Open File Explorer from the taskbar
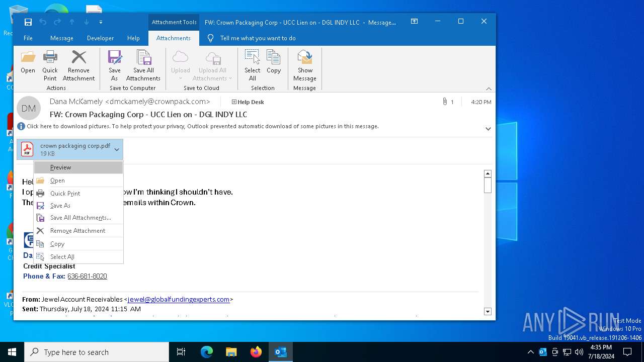Viewport: 644px width, 362px height. pos(231,352)
